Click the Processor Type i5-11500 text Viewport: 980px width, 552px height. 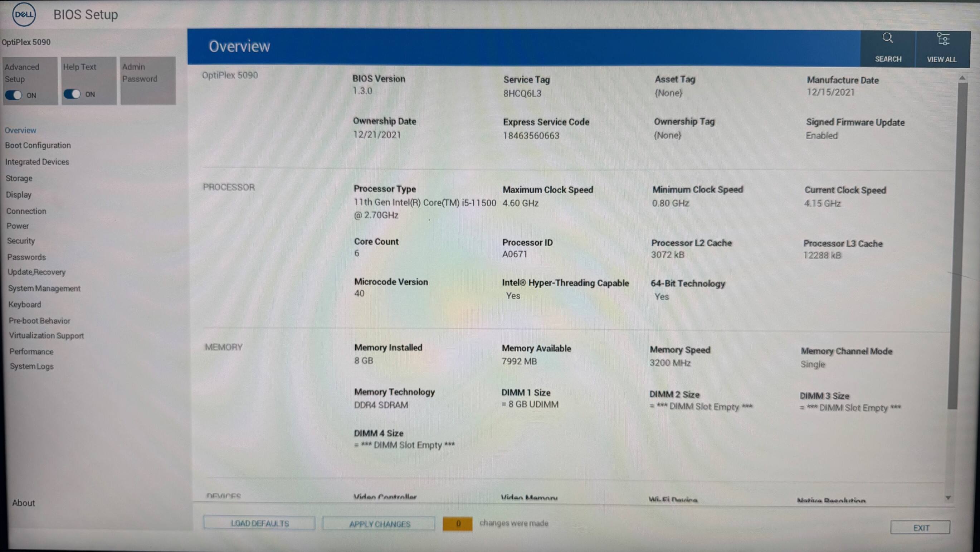(425, 209)
